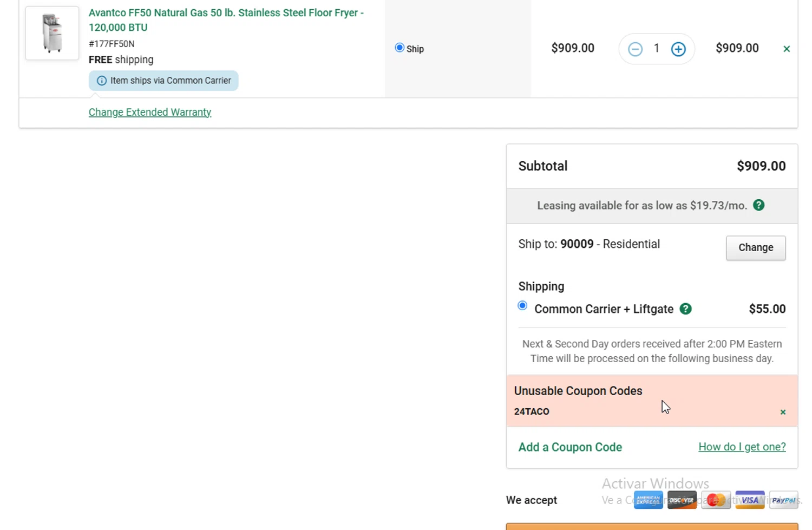
Task: Remove the 24TACO unusable coupon code
Action: point(783,412)
